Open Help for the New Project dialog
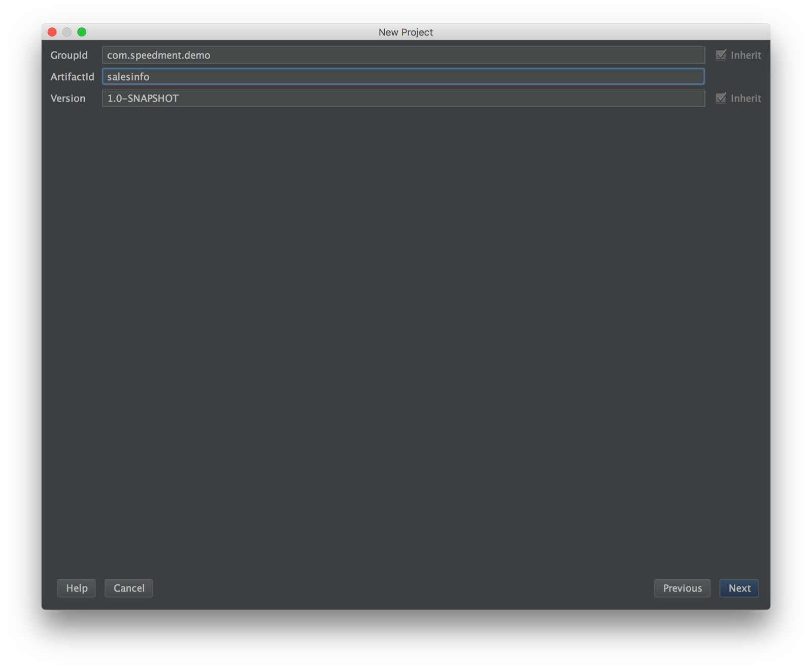Image resolution: width=812 pixels, height=669 pixels. click(x=77, y=588)
